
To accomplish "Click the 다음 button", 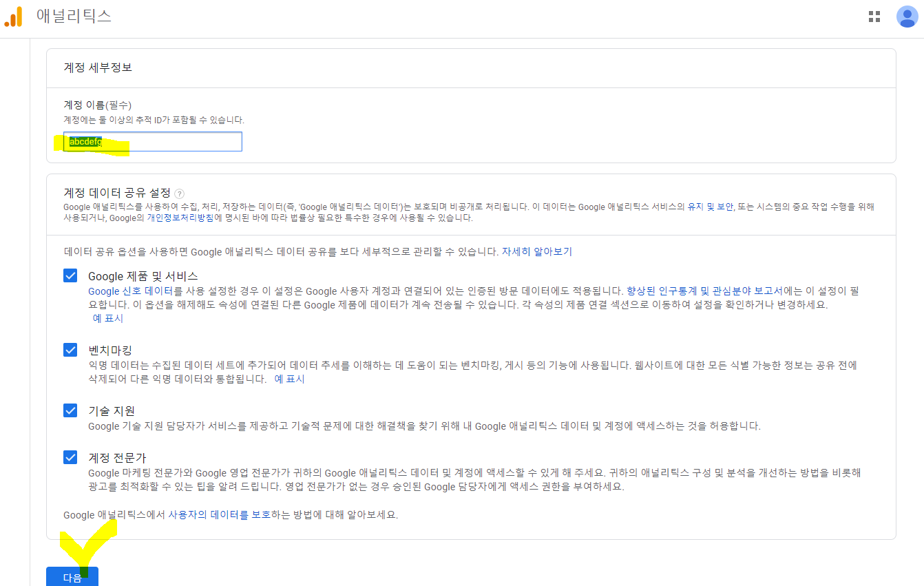I will point(72,577).
